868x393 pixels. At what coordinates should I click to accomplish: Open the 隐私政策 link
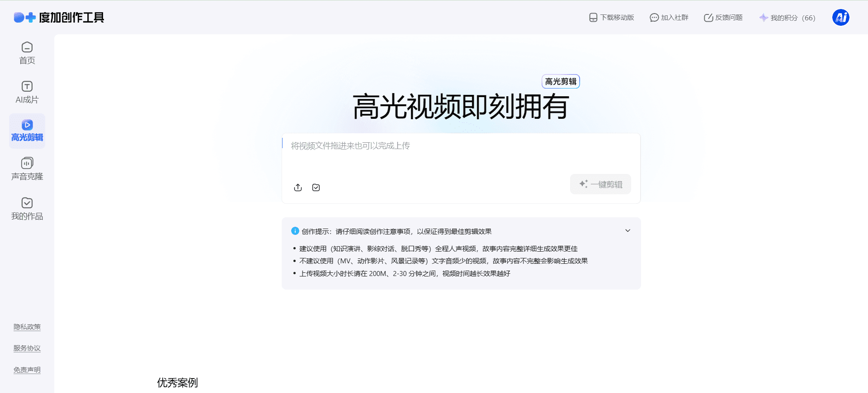click(x=27, y=327)
